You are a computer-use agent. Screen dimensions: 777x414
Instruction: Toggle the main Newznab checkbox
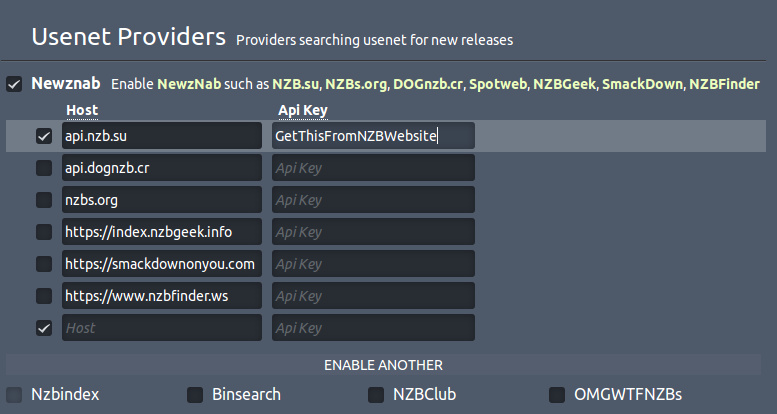click(14, 84)
